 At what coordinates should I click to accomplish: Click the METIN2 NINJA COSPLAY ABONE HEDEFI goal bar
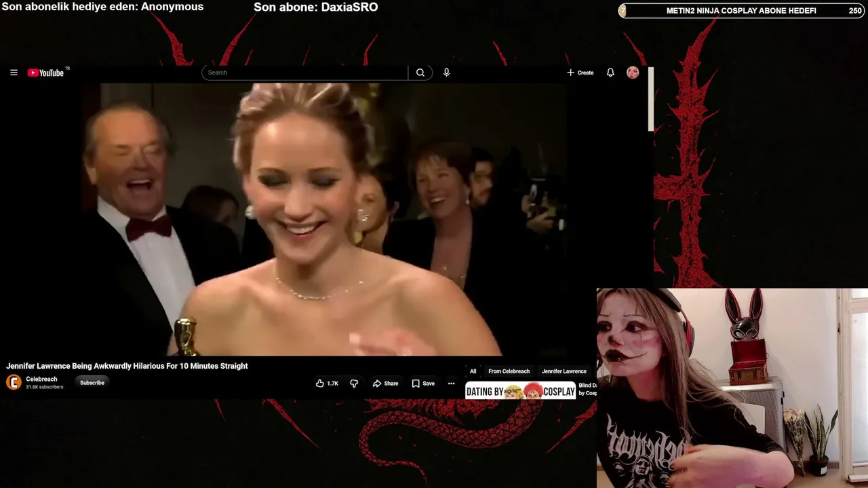tap(741, 11)
